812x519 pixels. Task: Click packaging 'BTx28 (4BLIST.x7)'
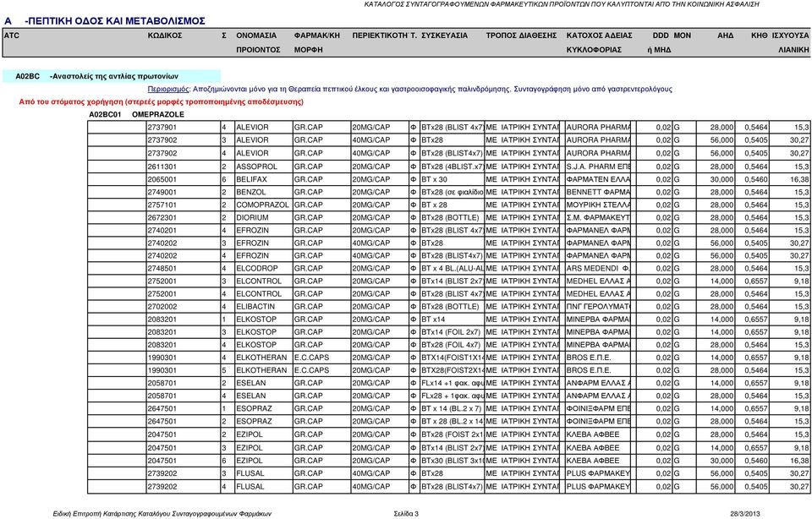[x=453, y=167]
